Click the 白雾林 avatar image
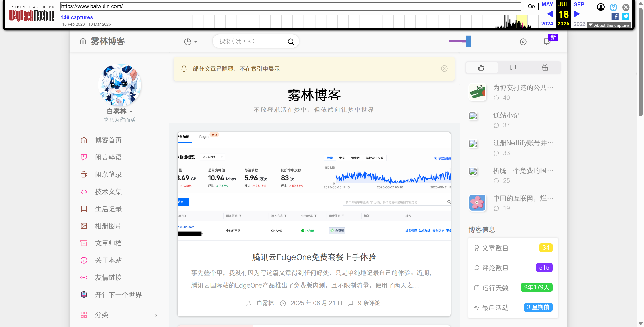Image resolution: width=644 pixels, height=327 pixels. (120, 85)
